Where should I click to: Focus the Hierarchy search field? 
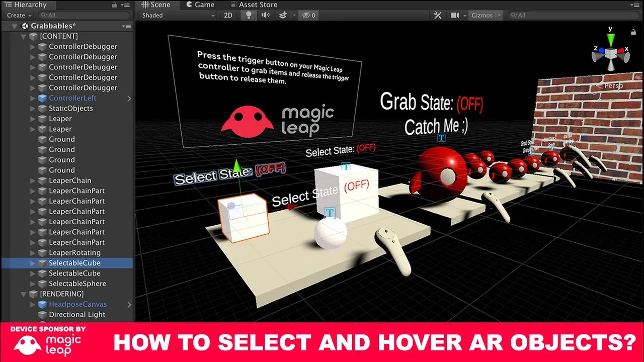click(x=84, y=15)
